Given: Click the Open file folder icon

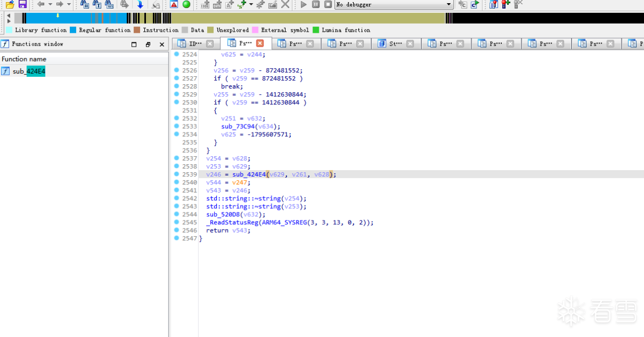Looking at the screenshot, I should (x=10, y=4).
